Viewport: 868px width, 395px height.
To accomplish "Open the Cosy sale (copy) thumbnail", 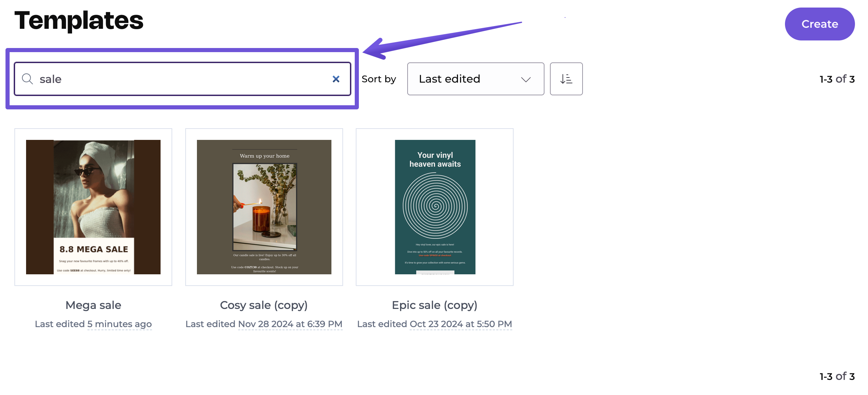I will click(264, 207).
